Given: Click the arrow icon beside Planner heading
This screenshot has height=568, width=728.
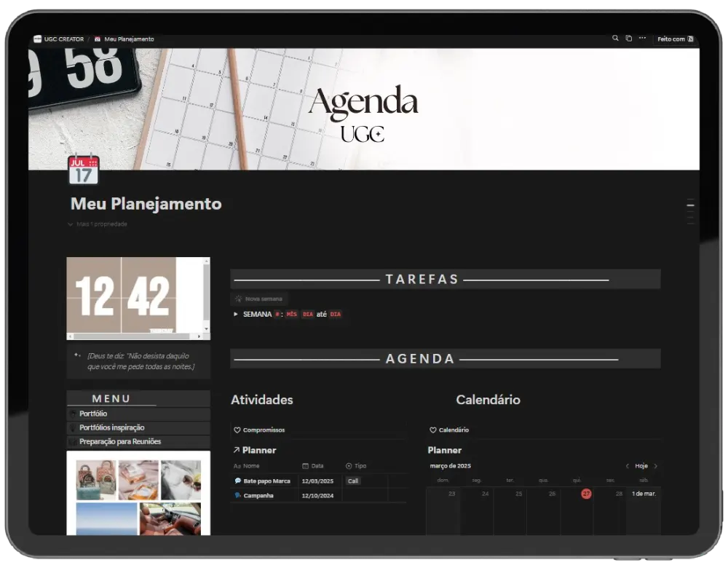Looking at the screenshot, I should (x=236, y=451).
